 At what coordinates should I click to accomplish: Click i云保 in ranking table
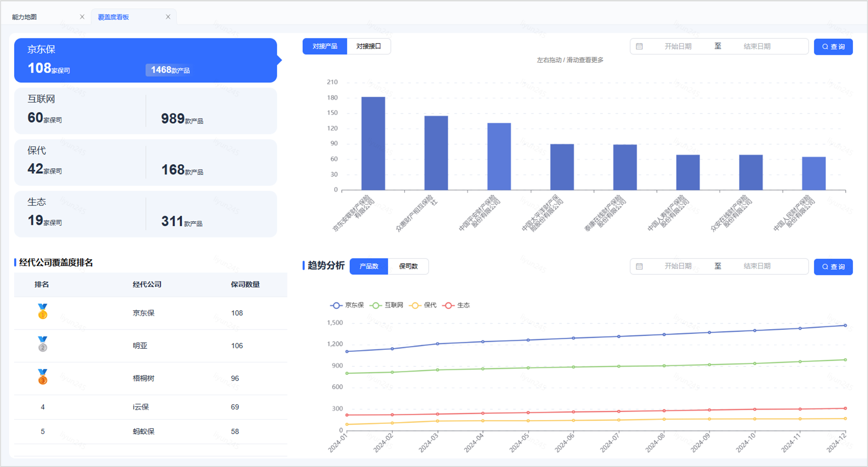(x=141, y=407)
